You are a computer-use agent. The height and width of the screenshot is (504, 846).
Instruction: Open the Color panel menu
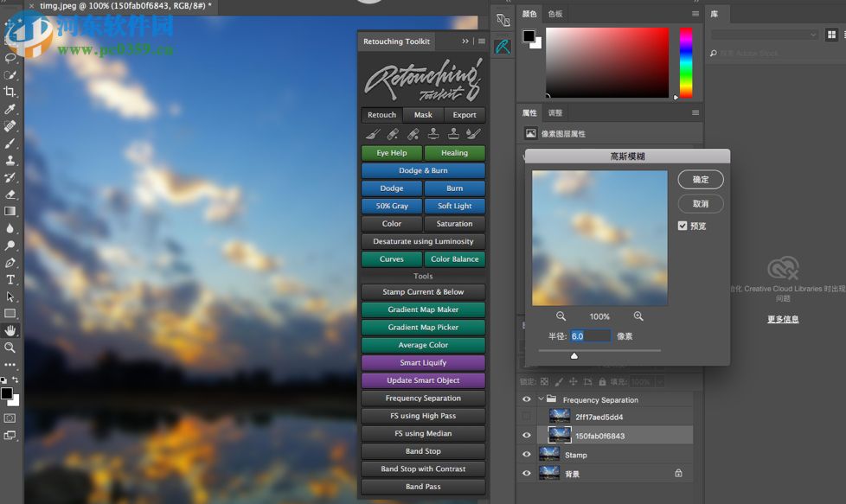(x=695, y=14)
